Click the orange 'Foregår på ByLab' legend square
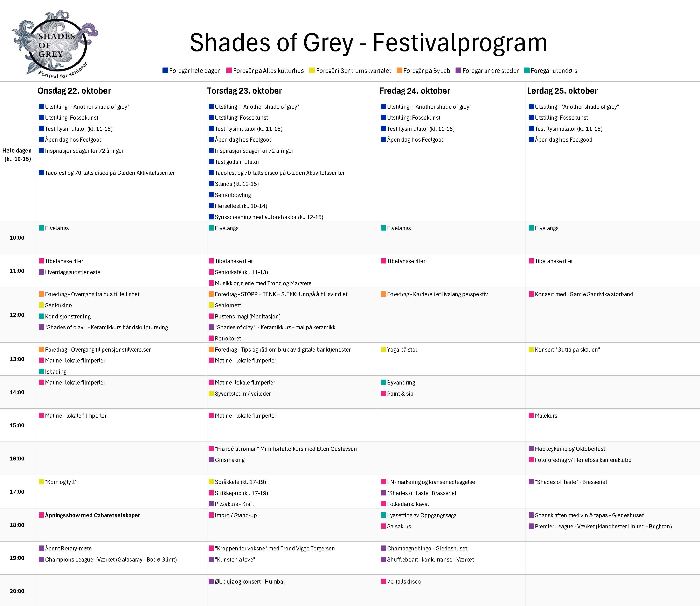Viewport: 700px width, 606px height. click(x=400, y=71)
